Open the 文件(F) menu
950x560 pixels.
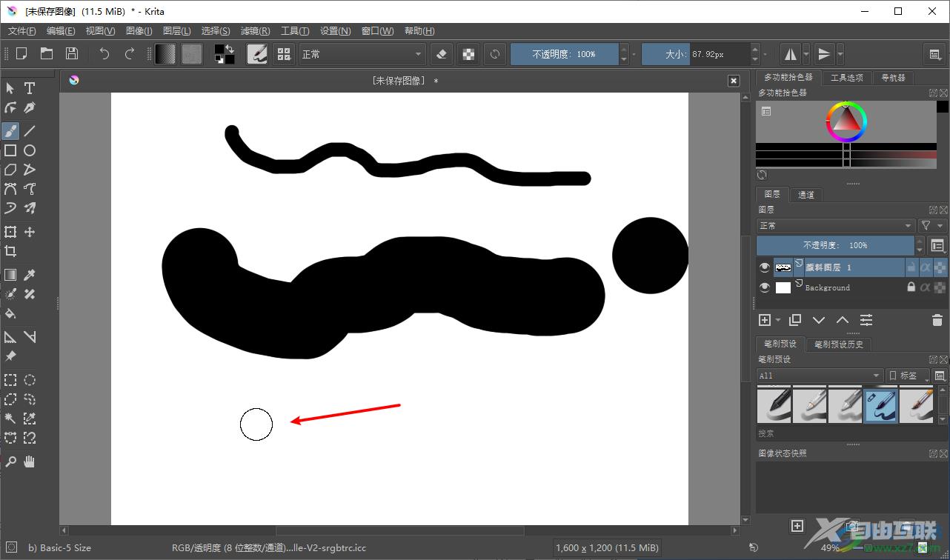(21, 31)
